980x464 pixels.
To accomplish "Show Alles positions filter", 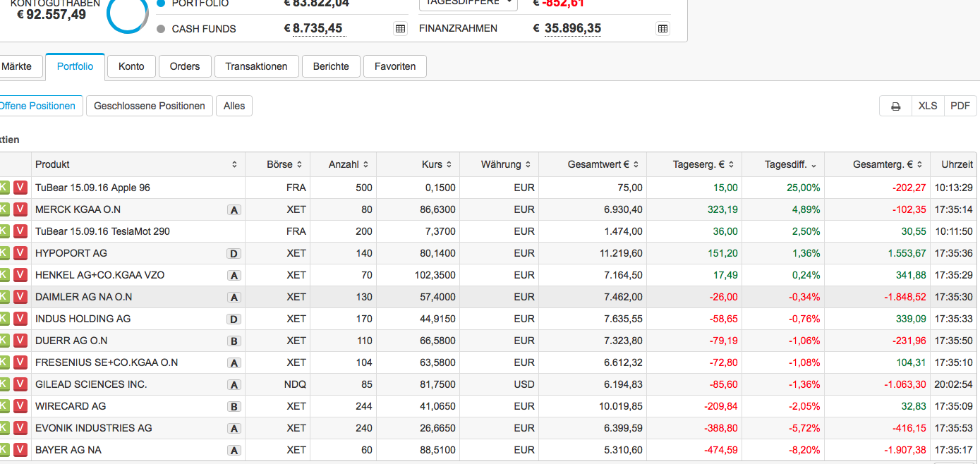I will point(234,106).
